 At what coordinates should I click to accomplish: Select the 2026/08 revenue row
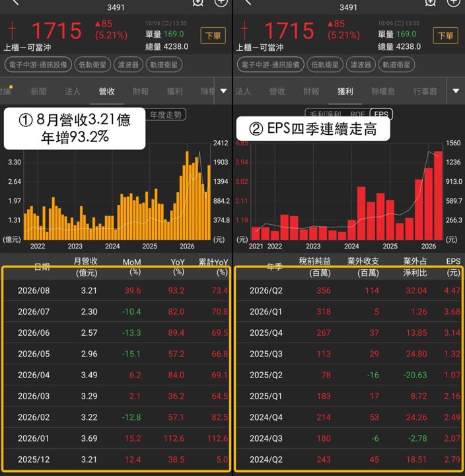pos(117,290)
